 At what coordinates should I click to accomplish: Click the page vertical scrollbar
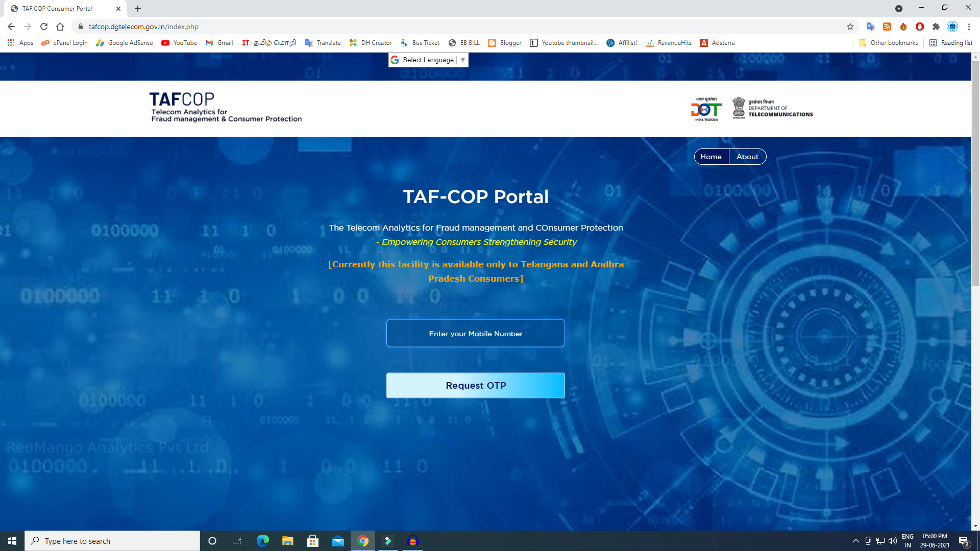(x=975, y=173)
